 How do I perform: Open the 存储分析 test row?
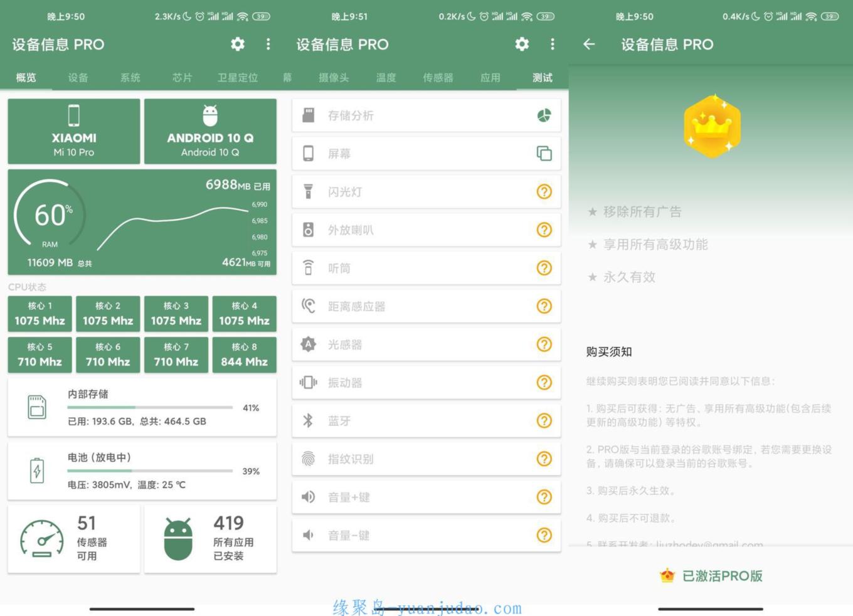pyautogui.click(x=426, y=115)
